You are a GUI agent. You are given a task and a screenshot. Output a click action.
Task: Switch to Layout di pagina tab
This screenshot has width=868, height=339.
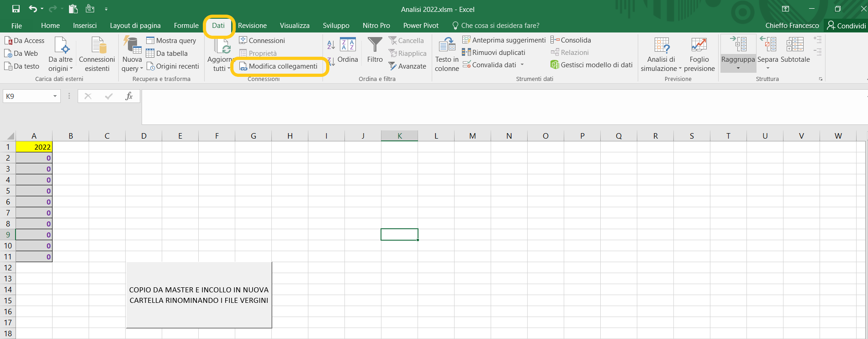(135, 26)
